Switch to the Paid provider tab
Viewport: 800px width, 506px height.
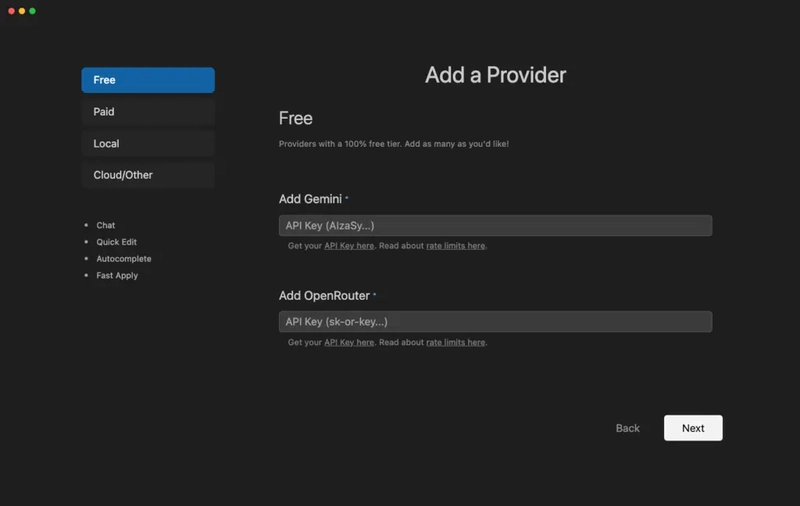click(148, 112)
